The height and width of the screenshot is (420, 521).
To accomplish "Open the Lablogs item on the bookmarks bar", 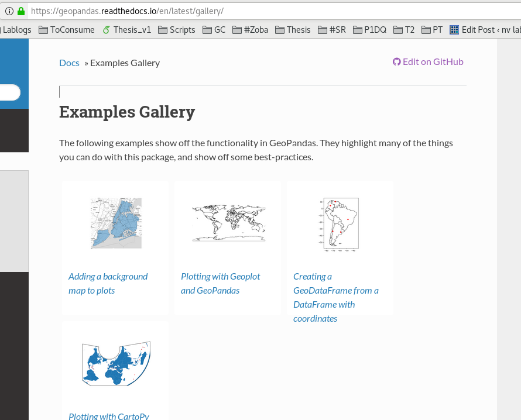I will [x=16, y=29].
